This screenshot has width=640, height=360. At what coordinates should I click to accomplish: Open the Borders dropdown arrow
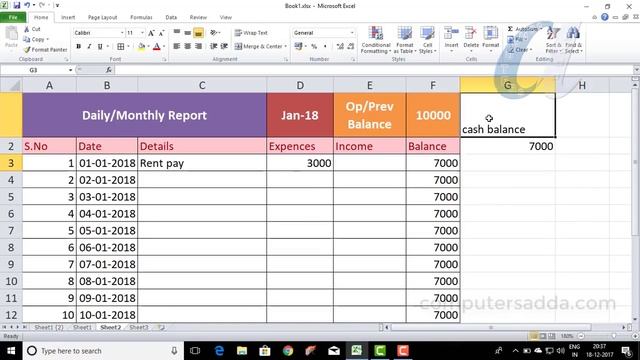click(128, 47)
